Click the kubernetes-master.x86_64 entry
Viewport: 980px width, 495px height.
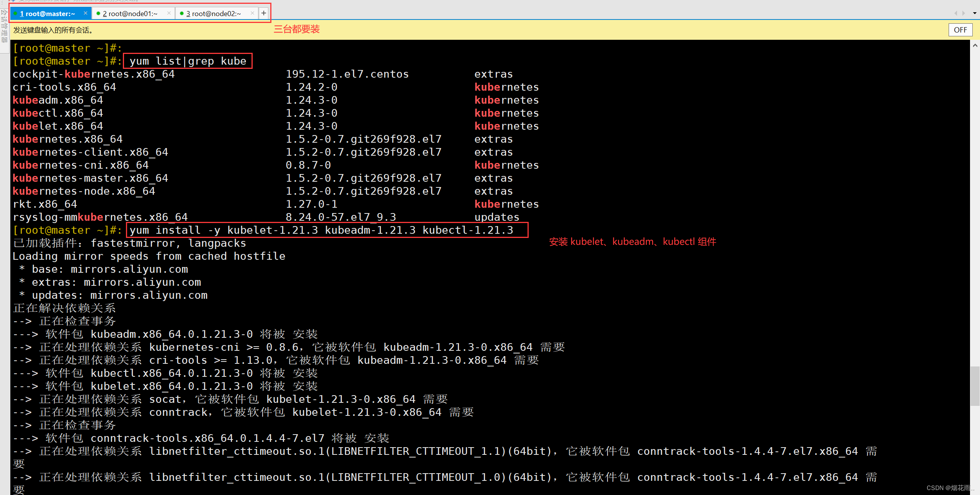(90, 178)
